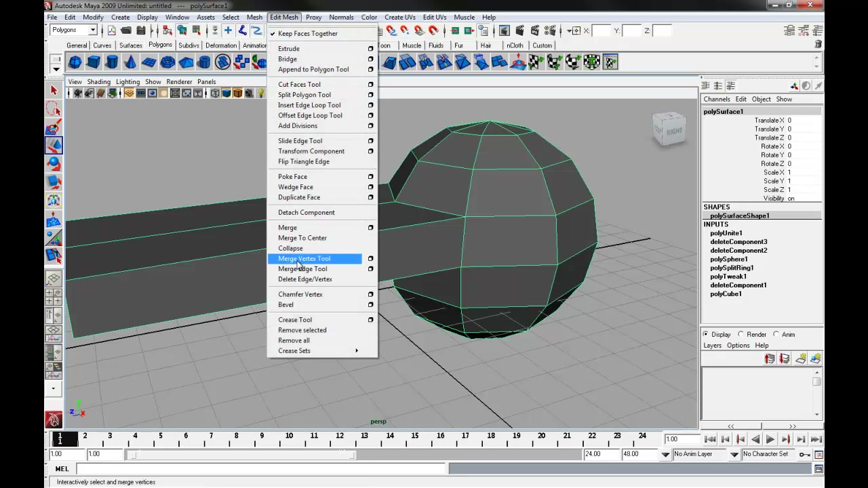This screenshot has height=488, width=868.
Task: Activate the Paint Selection tool
Action: pyautogui.click(x=54, y=127)
